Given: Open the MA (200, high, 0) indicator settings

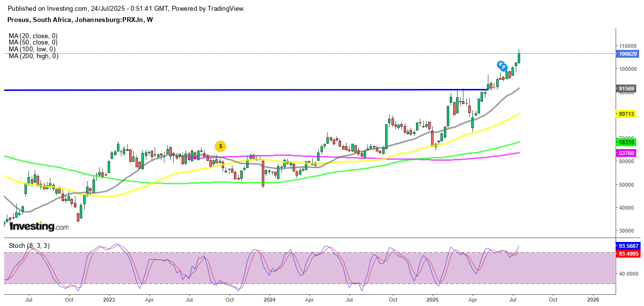Looking at the screenshot, I should (x=33, y=56).
